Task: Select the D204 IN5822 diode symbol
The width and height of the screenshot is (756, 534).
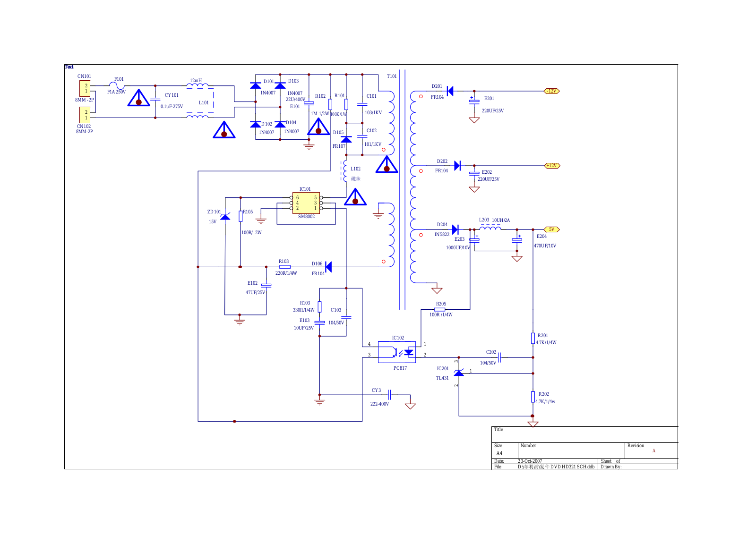Action: point(455,229)
